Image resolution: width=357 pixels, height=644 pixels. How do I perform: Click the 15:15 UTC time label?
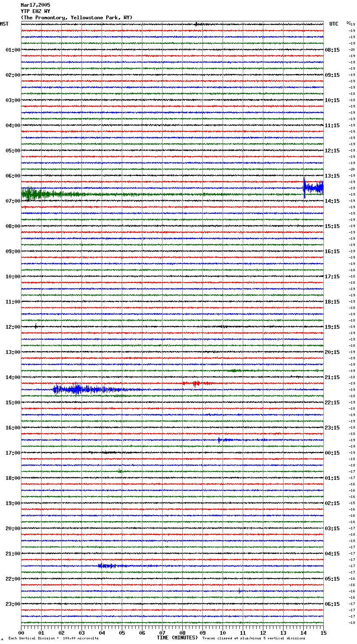332,226
